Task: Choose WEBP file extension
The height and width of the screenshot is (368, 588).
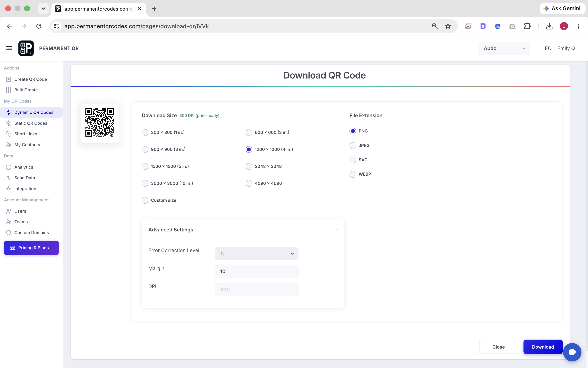Action: tap(353, 174)
